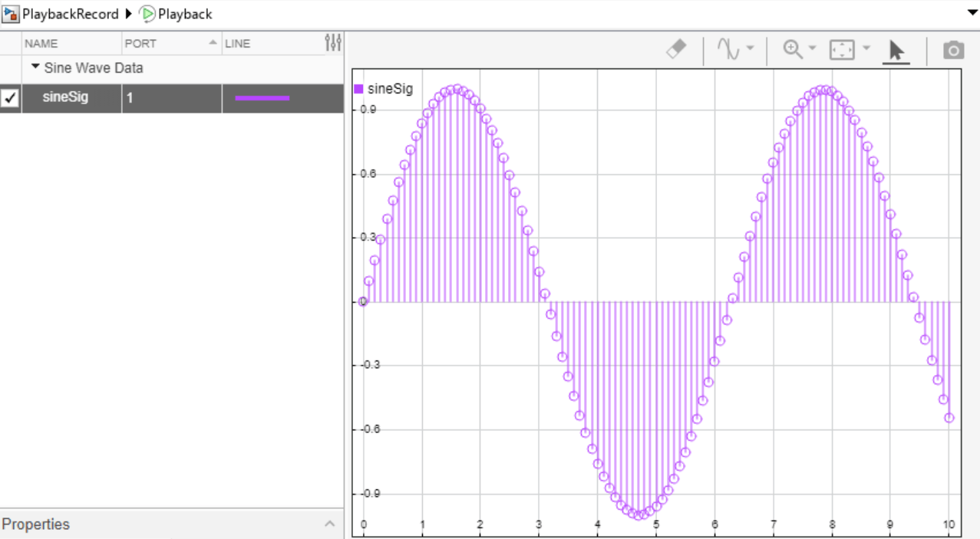Uncheck the sineSig signal checkbox
Viewport: 980px width, 539px height.
[x=11, y=97]
